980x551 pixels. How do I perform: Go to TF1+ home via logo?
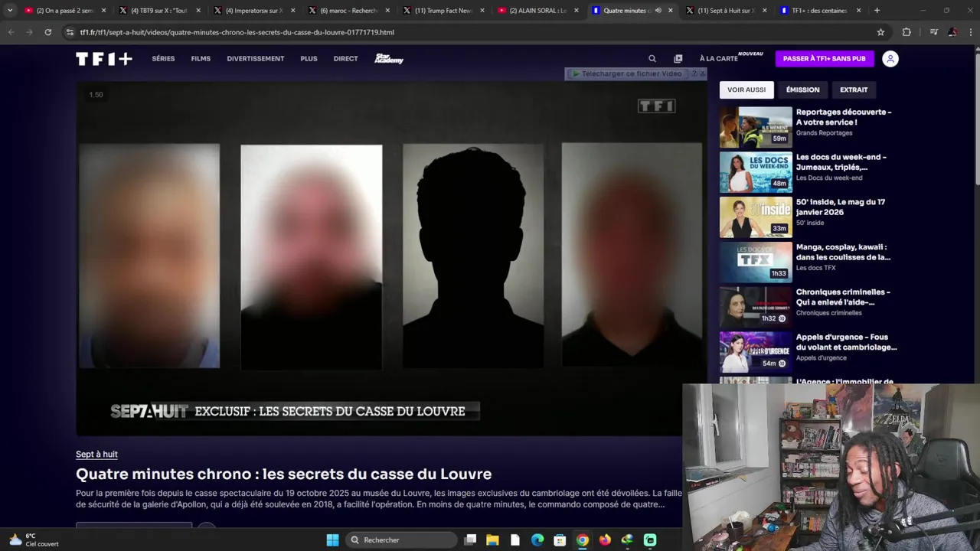pos(104,59)
